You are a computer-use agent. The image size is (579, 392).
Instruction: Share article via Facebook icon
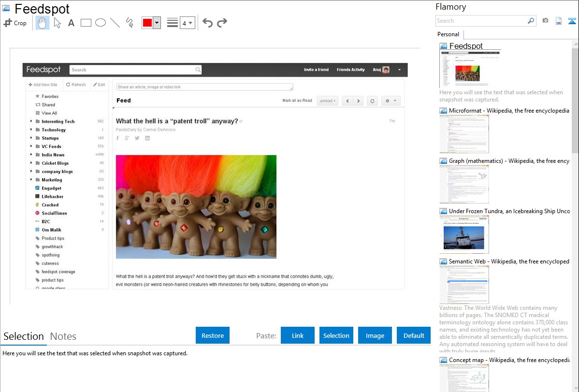(x=118, y=138)
